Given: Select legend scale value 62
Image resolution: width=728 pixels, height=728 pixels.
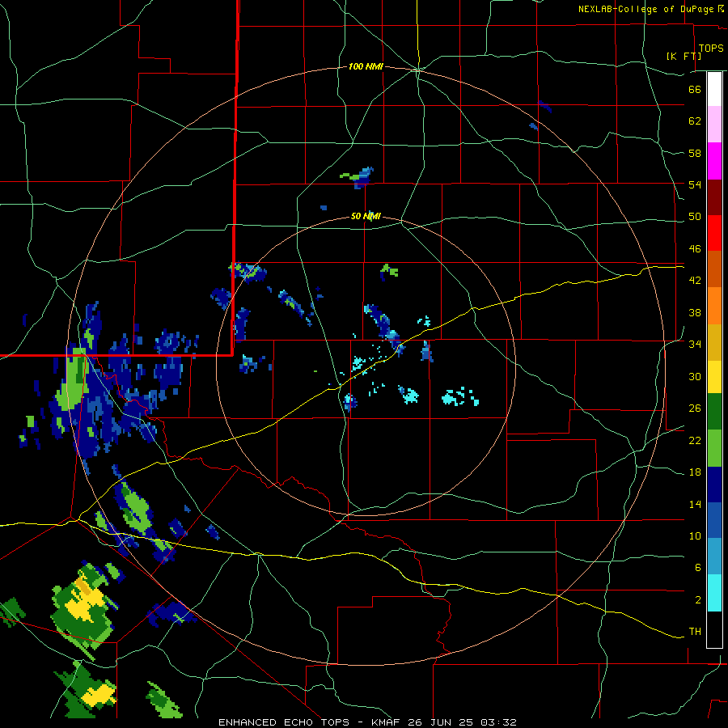Looking at the screenshot, I should coord(695,121).
